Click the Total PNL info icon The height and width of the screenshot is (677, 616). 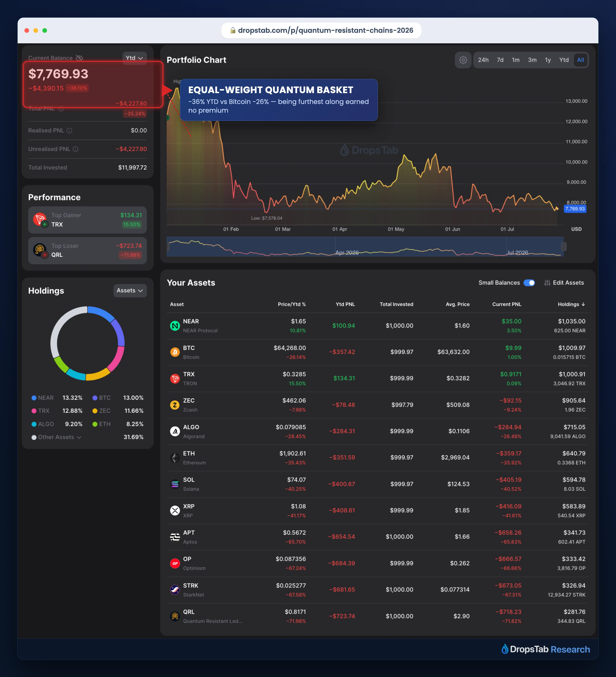(61, 109)
